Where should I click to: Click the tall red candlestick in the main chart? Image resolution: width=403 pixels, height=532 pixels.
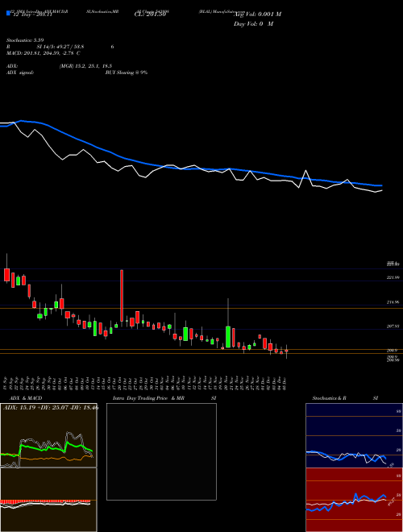point(122,296)
